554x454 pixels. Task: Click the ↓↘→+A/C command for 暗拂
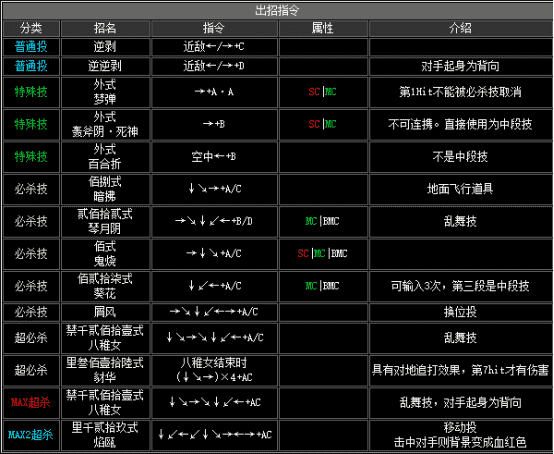point(214,189)
